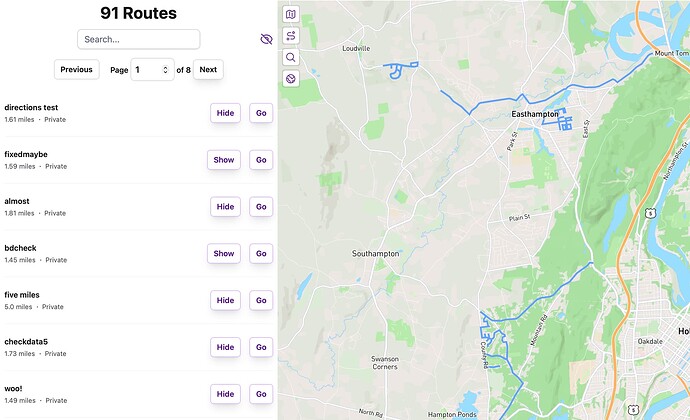Focus the routes search field
Screen dimensions: 690x420
[138, 39]
